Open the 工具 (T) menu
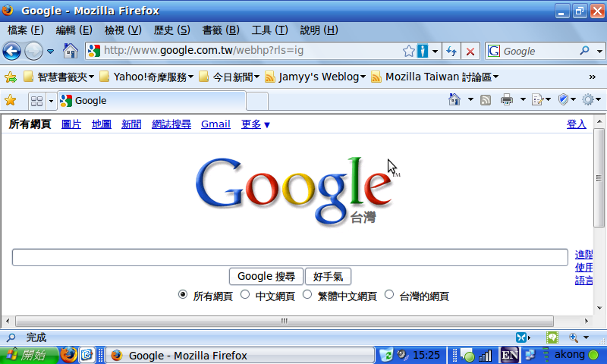607x364 pixels. click(x=270, y=30)
